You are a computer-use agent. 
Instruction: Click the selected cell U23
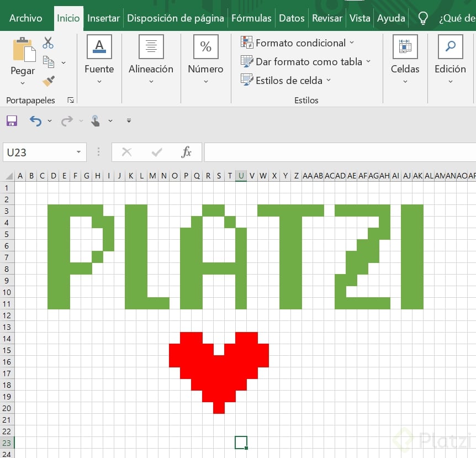pyautogui.click(x=241, y=443)
